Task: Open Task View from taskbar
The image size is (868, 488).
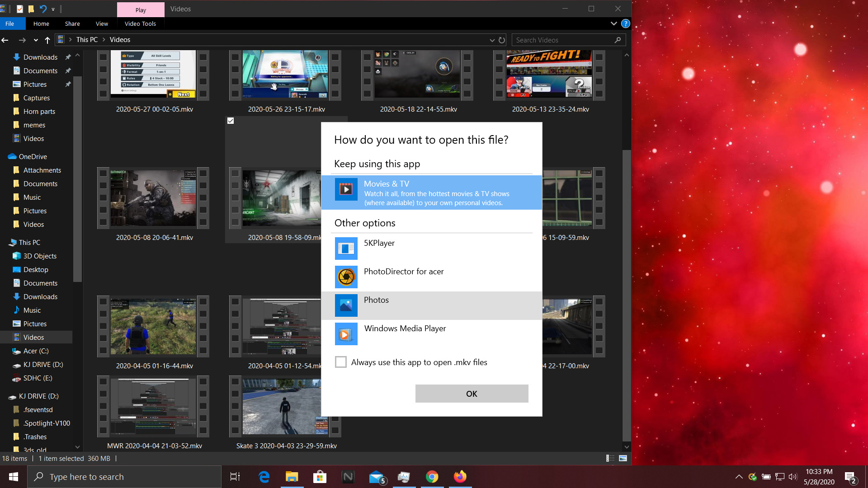Action: (x=235, y=477)
